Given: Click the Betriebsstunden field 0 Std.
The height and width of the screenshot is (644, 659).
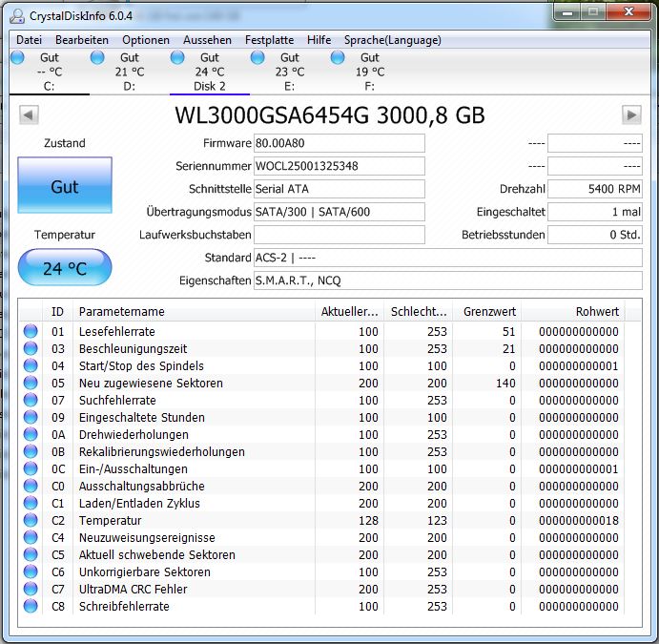Looking at the screenshot, I should click(595, 235).
